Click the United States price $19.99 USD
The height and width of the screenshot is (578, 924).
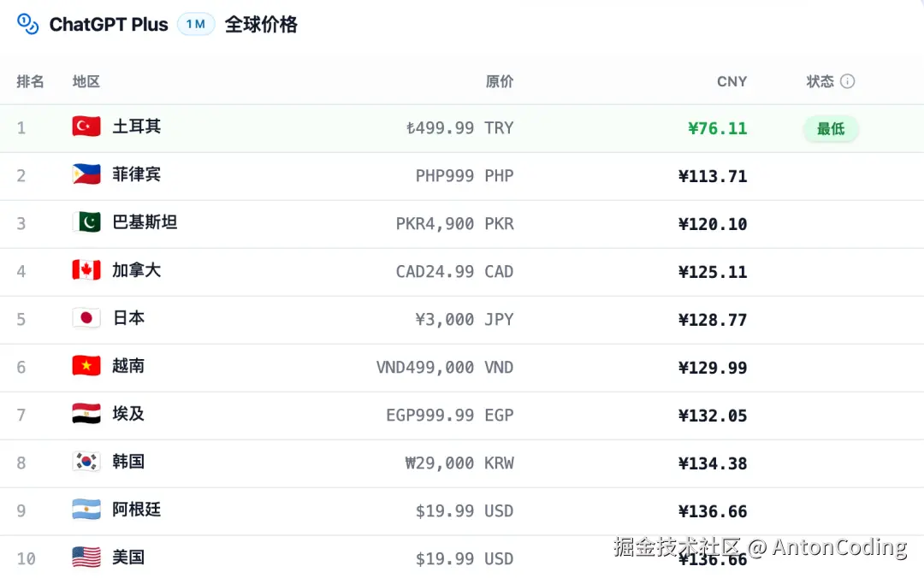pyautogui.click(x=465, y=558)
